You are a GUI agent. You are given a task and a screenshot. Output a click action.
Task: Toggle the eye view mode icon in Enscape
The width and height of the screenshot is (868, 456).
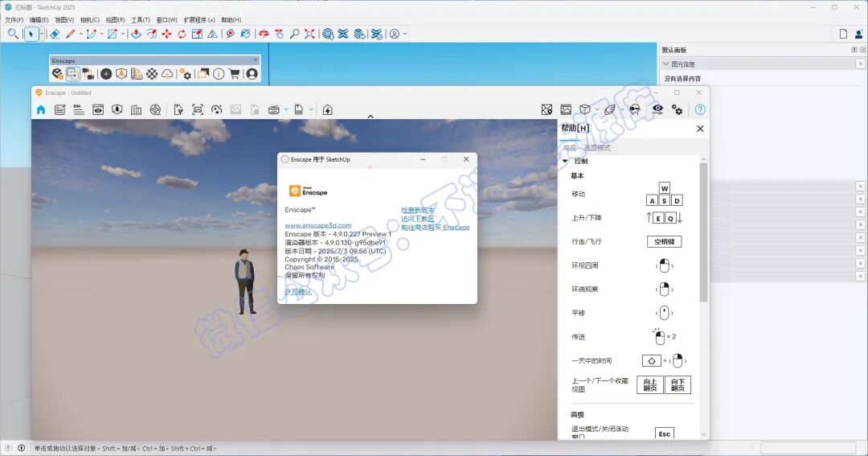point(657,109)
